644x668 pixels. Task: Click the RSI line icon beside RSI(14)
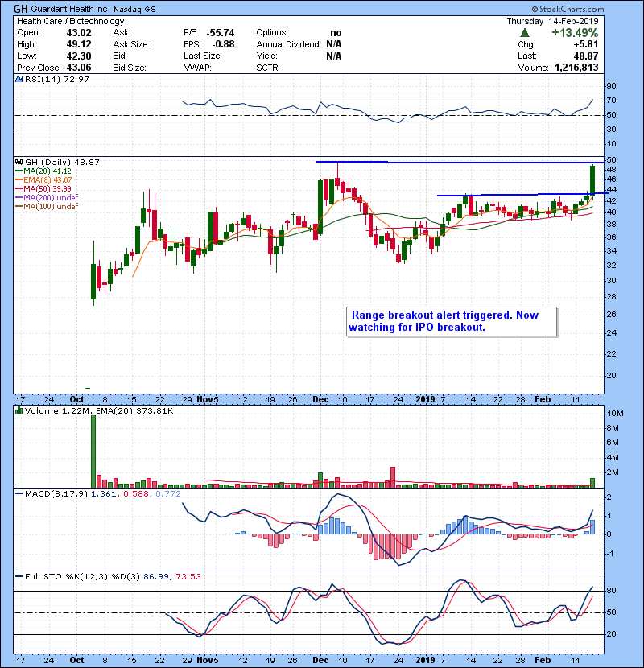[x=19, y=79]
